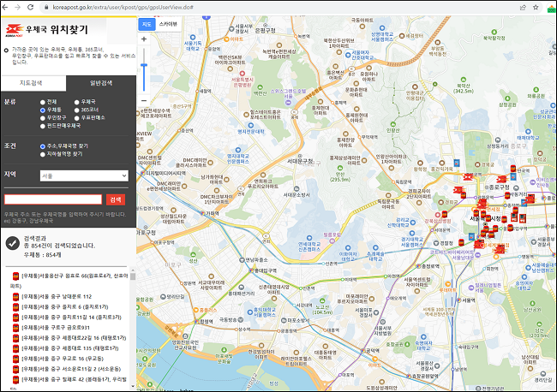Select 우체국 category radio button

pyautogui.click(x=76, y=102)
